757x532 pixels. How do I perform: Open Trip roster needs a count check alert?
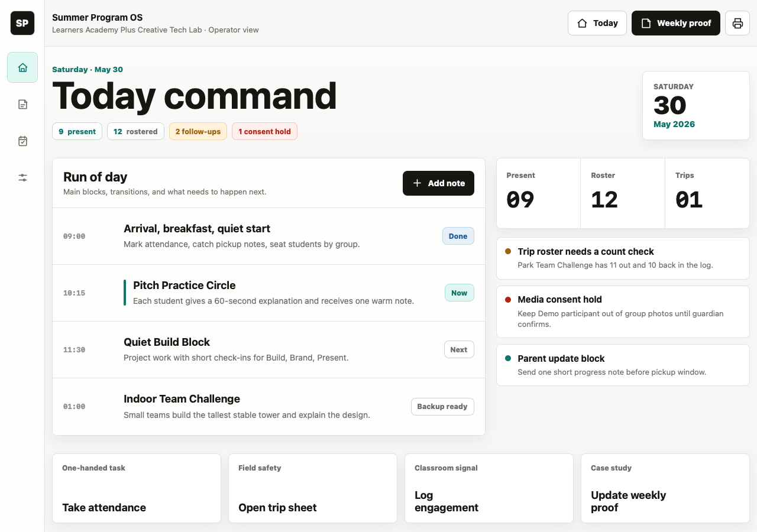tap(623, 258)
